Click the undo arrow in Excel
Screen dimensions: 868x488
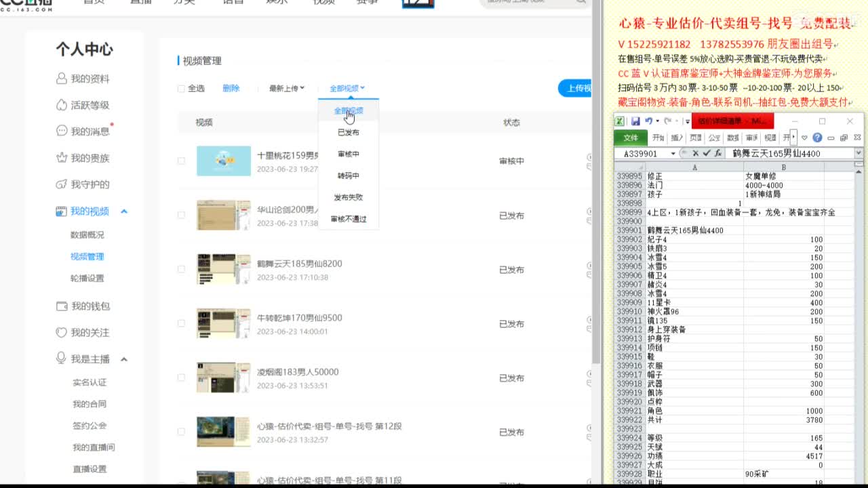tap(649, 121)
